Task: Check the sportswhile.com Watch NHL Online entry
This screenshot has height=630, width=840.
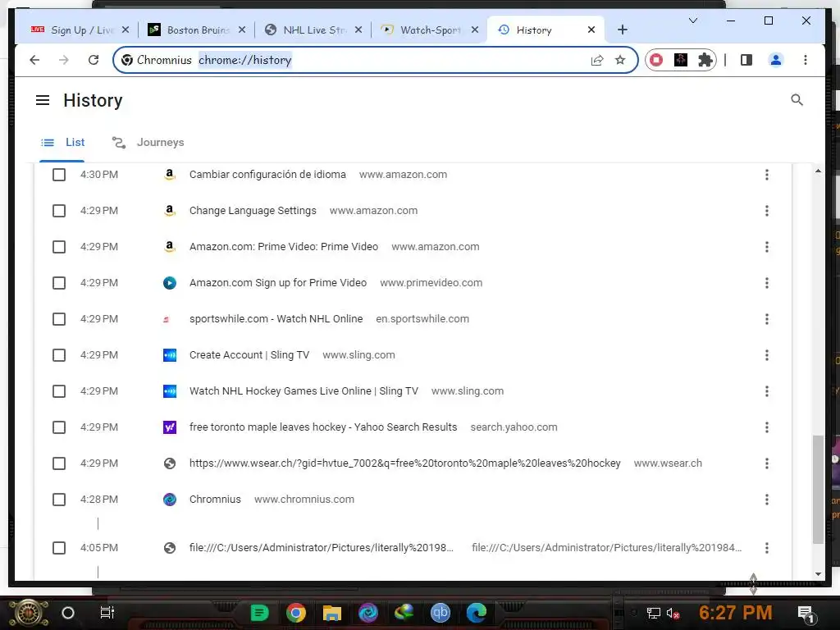Action: pos(59,319)
